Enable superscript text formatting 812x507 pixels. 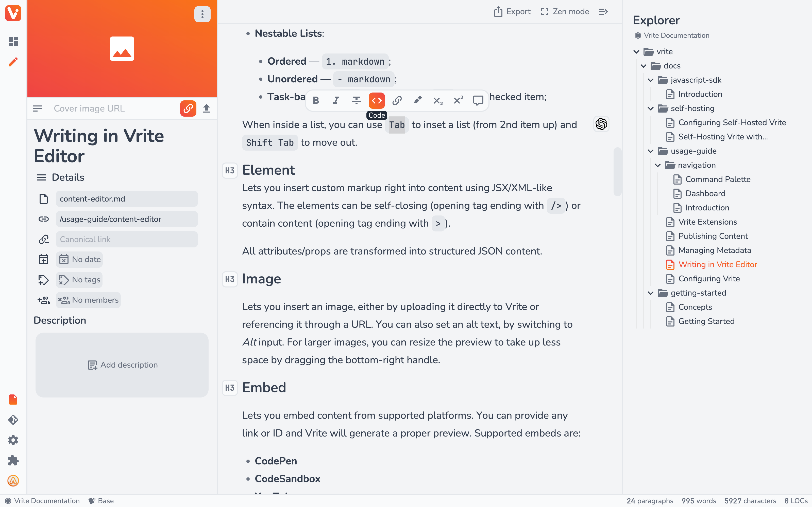458,100
